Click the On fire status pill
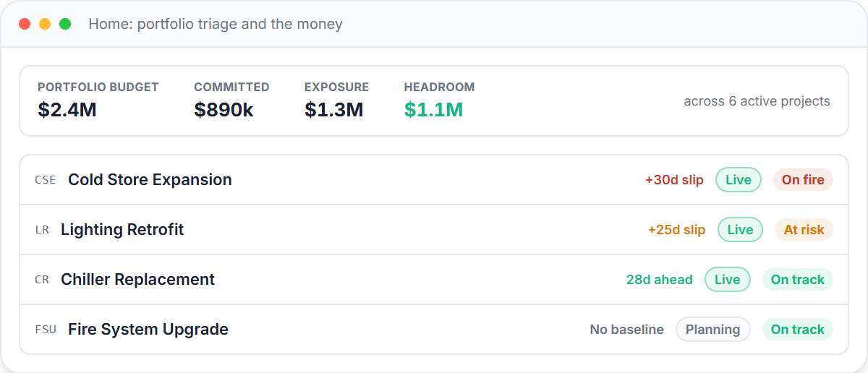 coord(803,180)
